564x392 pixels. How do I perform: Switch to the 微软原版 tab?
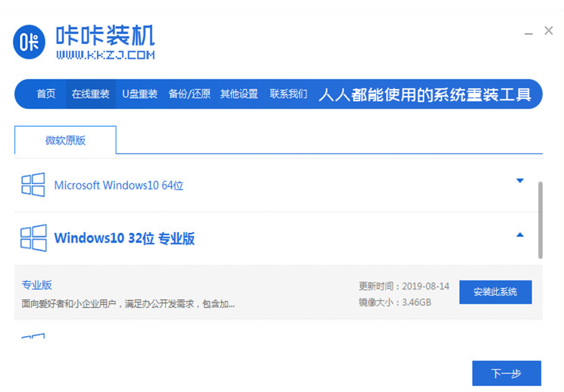(x=65, y=141)
